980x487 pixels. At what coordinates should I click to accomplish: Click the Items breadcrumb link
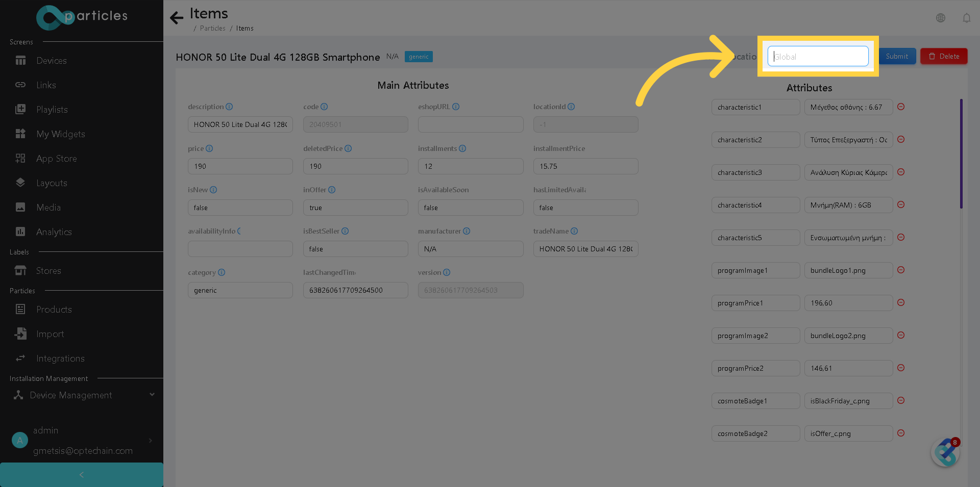coord(244,29)
